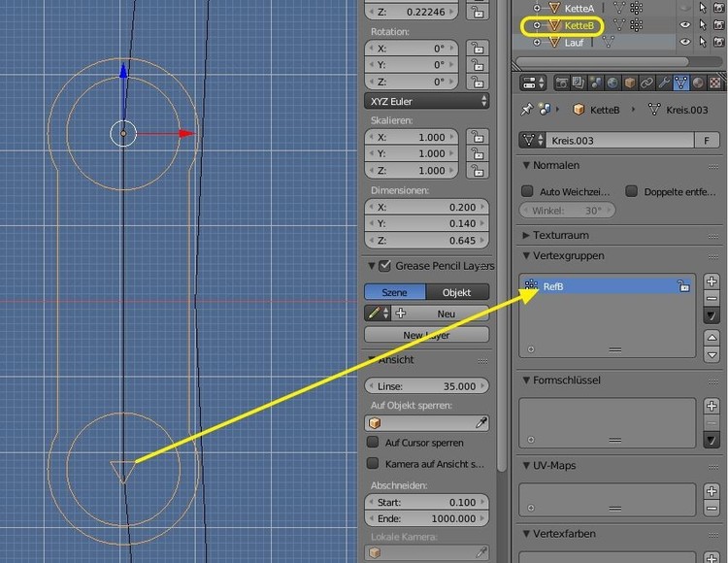The width and height of the screenshot is (728, 563).
Task: Click KetteB cube icon in breadcrumb
Action: pyautogui.click(x=579, y=110)
